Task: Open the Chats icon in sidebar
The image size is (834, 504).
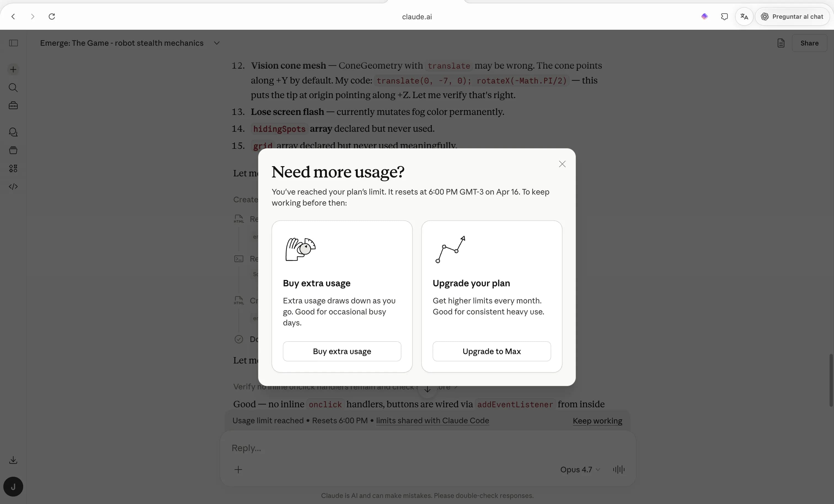Action: click(13, 132)
